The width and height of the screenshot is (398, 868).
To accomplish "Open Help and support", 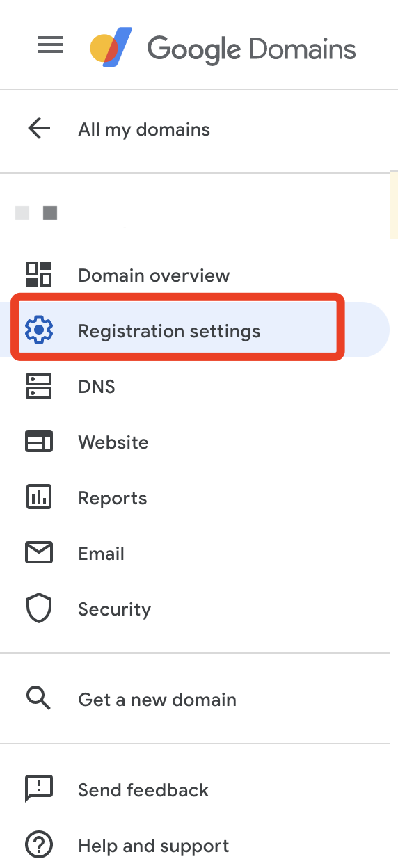I will coord(154,846).
